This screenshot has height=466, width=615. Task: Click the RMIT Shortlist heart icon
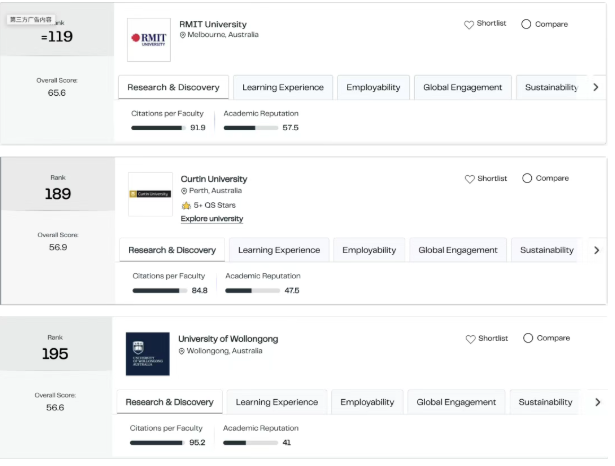[x=469, y=25]
